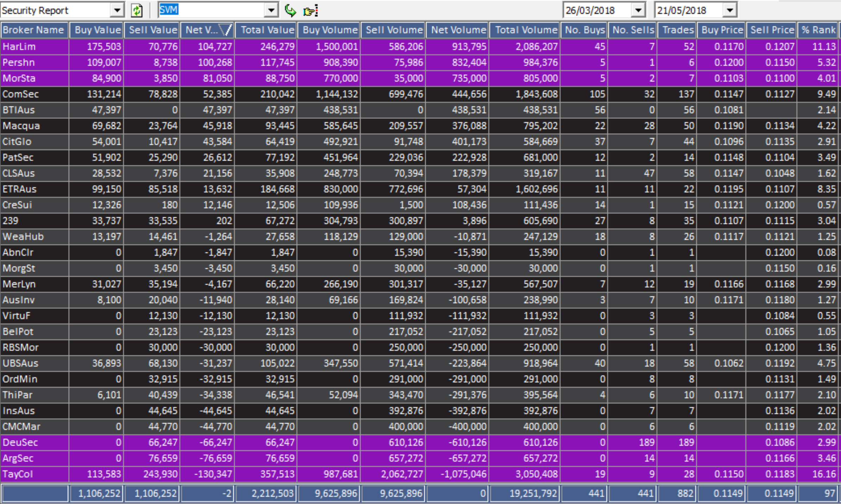Image resolution: width=841 pixels, height=504 pixels.
Task: Click ComSec's trades count 137
Action: pyautogui.click(x=677, y=94)
